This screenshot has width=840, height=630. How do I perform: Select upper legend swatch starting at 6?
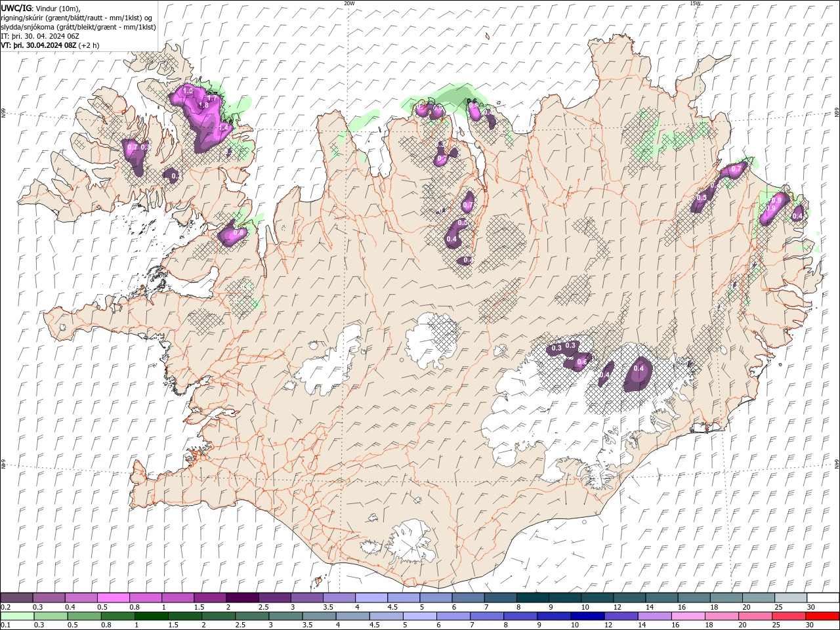coord(468,598)
